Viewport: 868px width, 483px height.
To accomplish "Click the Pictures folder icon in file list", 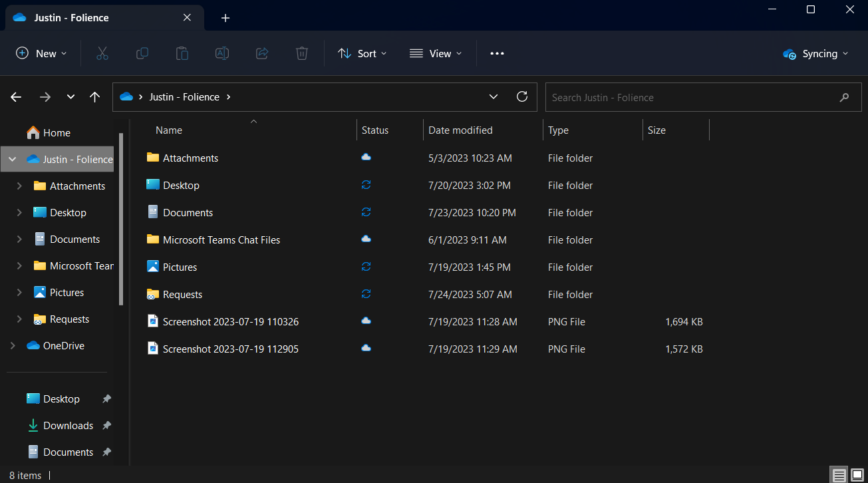I will (153, 267).
